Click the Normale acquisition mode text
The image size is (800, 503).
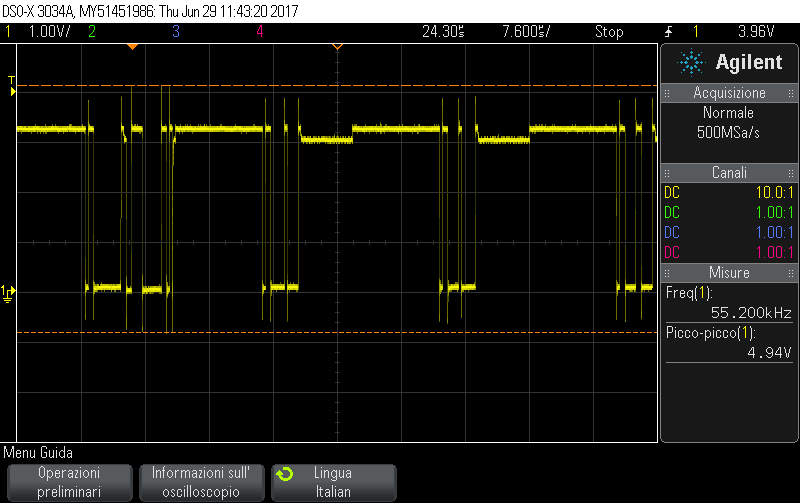pos(728,113)
